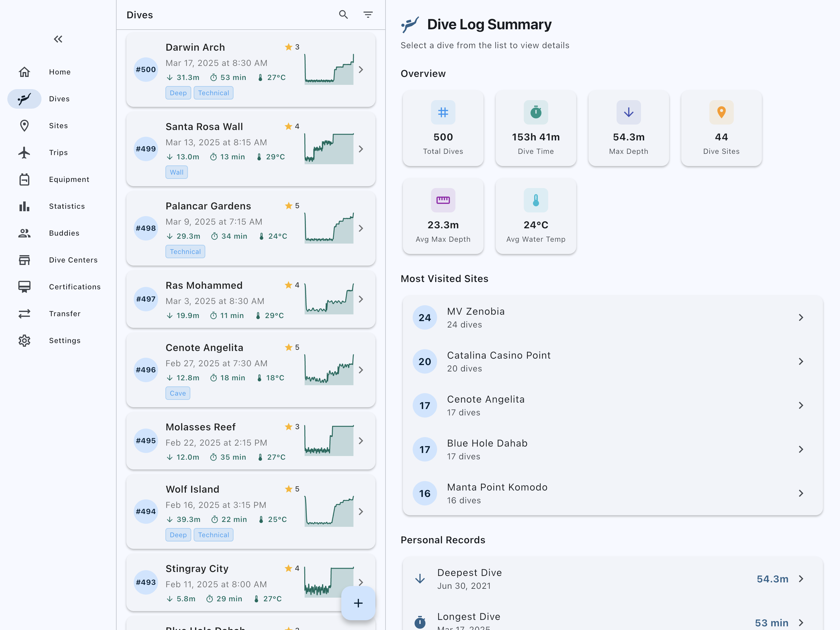Open the Total Dives overview card
The height and width of the screenshot is (630, 840).
pos(443,128)
